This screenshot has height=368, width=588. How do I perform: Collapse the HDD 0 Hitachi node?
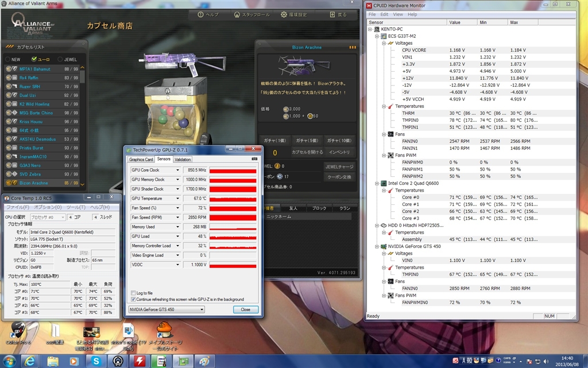pyautogui.click(x=377, y=226)
